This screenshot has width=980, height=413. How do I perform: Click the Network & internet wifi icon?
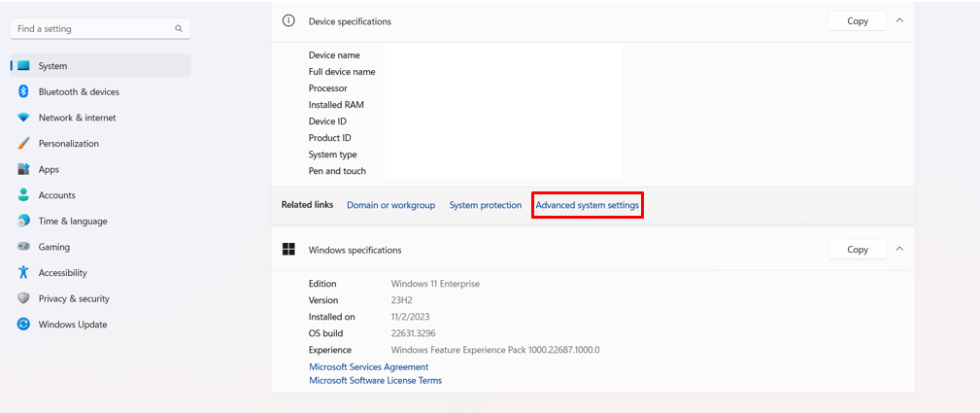[x=23, y=118]
